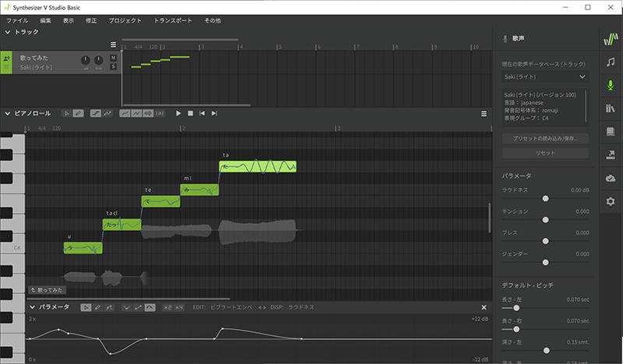Open the 編集 menu
This screenshot has width=623, height=364.
pos(46,21)
